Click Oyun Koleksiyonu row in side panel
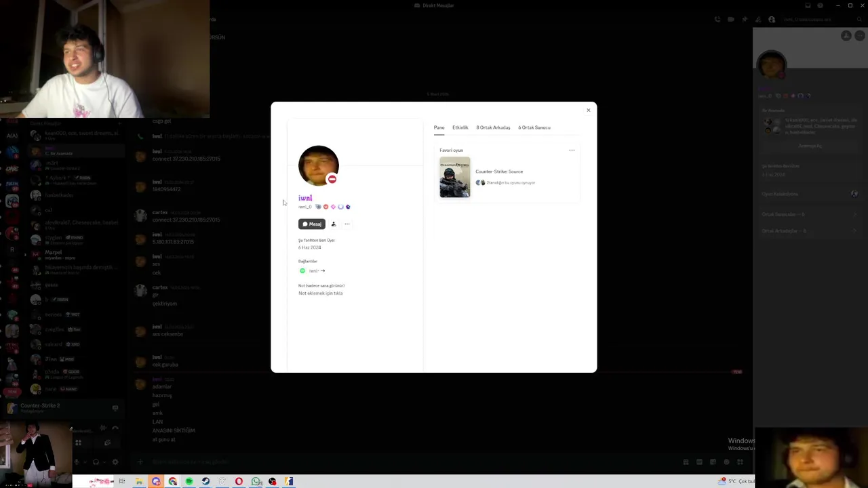This screenshot has height=488, width=868. [x=810, y=194]
